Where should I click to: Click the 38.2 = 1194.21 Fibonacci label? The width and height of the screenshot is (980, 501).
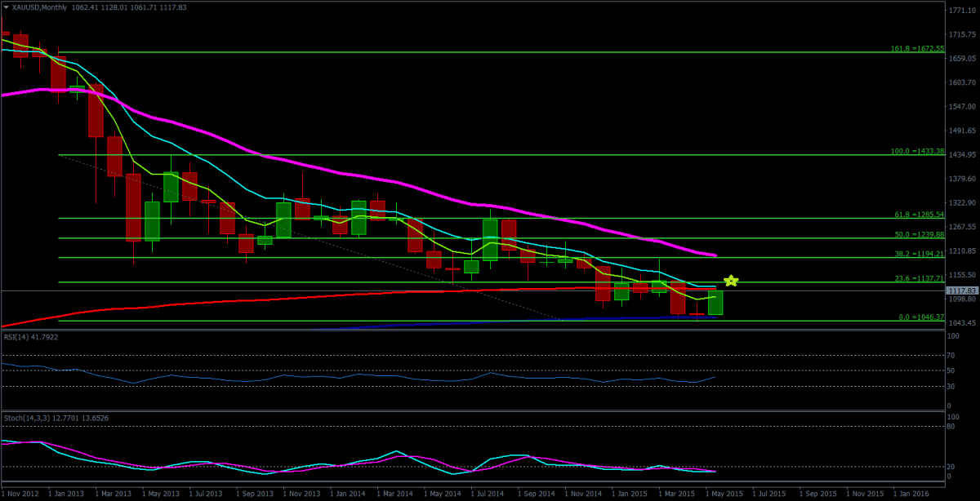pos(920,254)
